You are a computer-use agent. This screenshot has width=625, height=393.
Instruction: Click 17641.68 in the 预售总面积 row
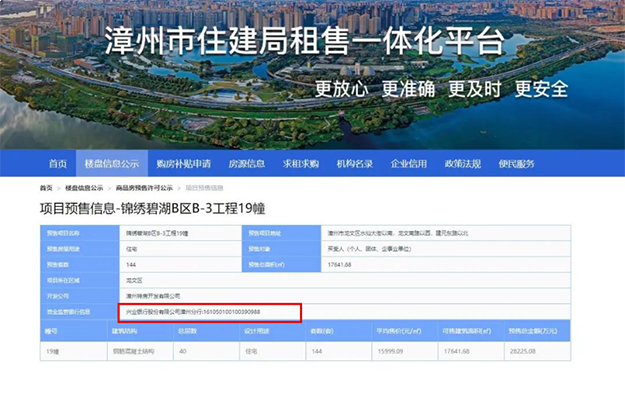pyautogui.click(x=339, y=265)
